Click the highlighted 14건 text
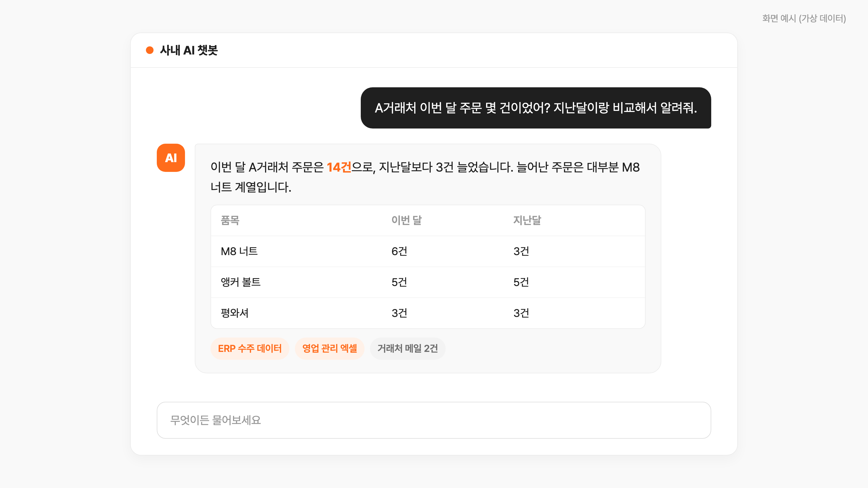This screenshot has width=868, height=488. click(339, 167)
